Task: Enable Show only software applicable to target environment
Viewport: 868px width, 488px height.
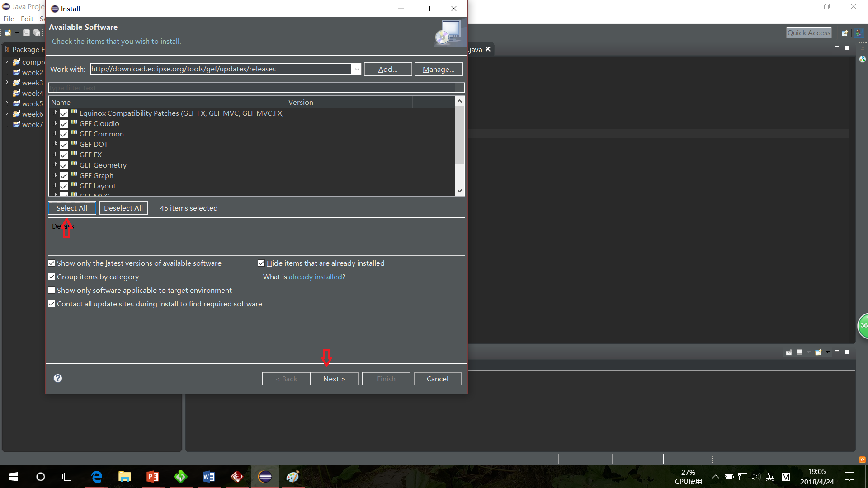Action: pos(51,290)
